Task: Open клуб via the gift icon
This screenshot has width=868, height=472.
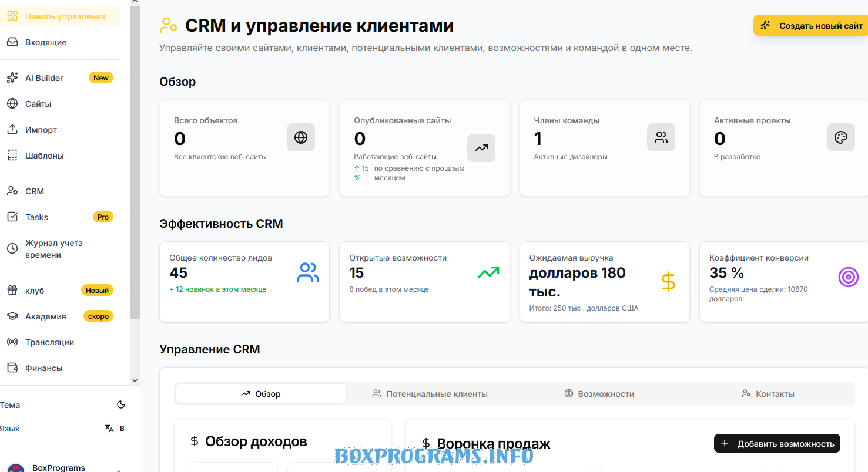Action: click(x=12, y=291)
